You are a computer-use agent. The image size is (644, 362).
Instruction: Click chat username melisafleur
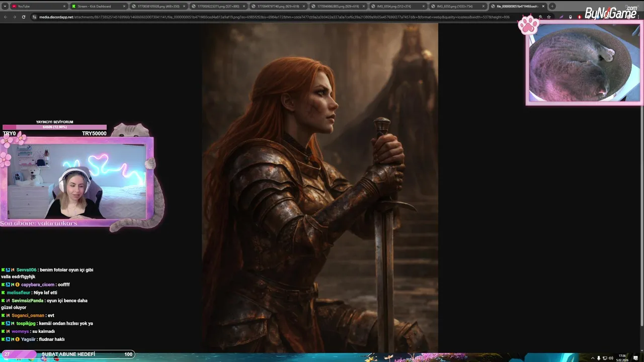[x=19, y=293]
